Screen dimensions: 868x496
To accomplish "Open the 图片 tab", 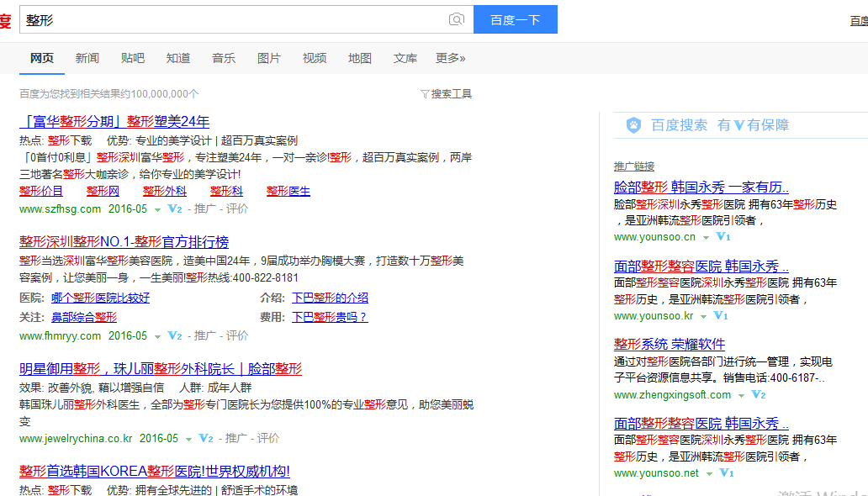I will 269,58.
